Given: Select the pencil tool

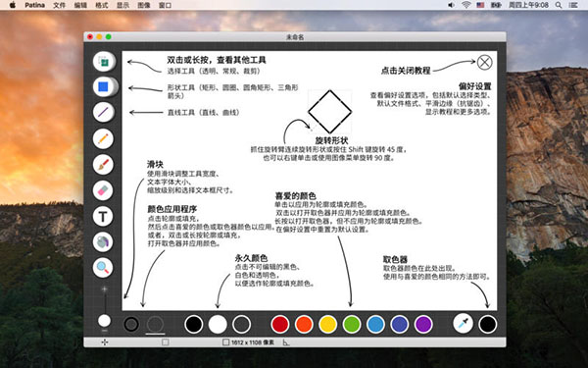Looking at the screenshot, I should tap(103, 138).
